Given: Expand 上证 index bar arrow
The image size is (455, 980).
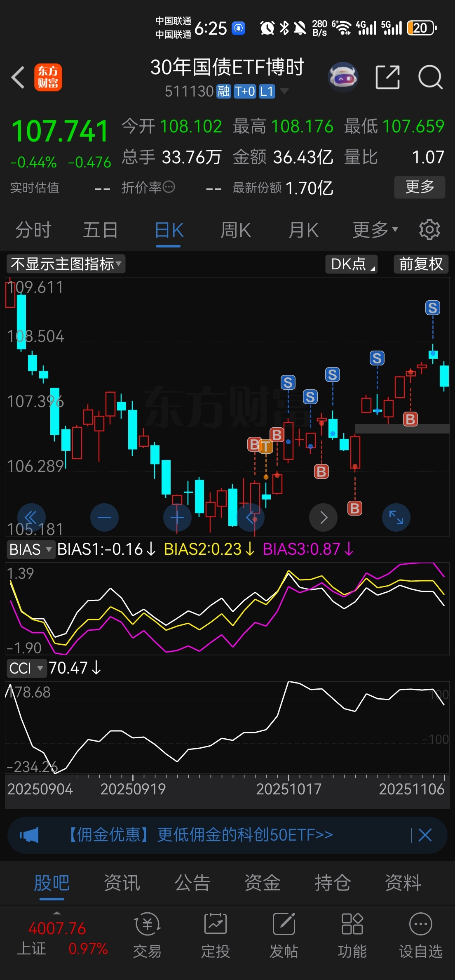Looking at the screenshot, I should click(57, 912).
